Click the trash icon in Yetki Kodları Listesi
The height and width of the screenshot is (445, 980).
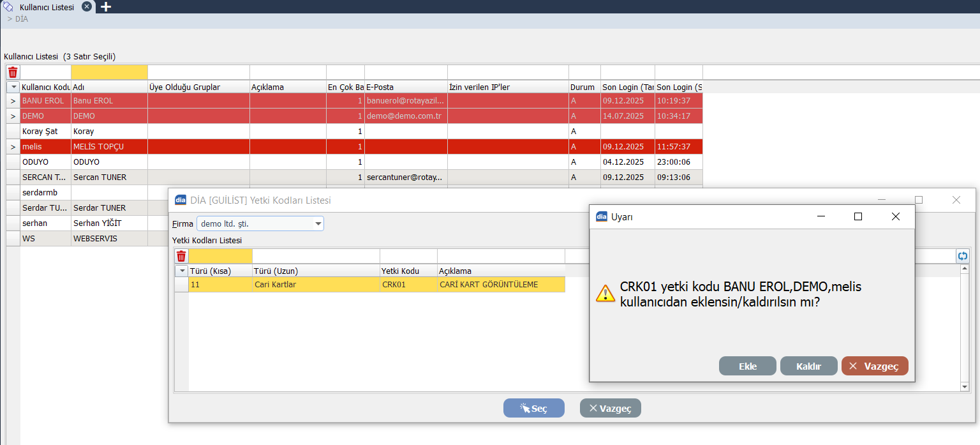pyautogui.click(x=181, y=256)
